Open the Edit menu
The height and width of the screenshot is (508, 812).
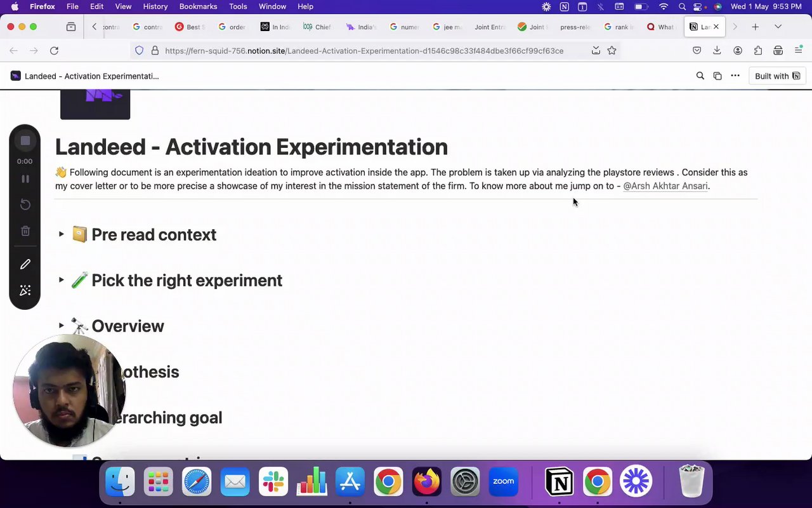(x=96, y=6)
